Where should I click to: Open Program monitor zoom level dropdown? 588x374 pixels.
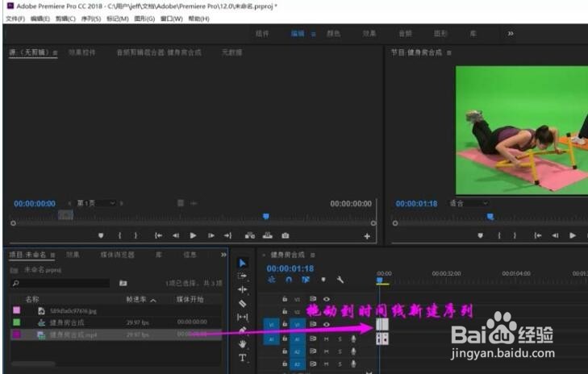pos(469,203)
